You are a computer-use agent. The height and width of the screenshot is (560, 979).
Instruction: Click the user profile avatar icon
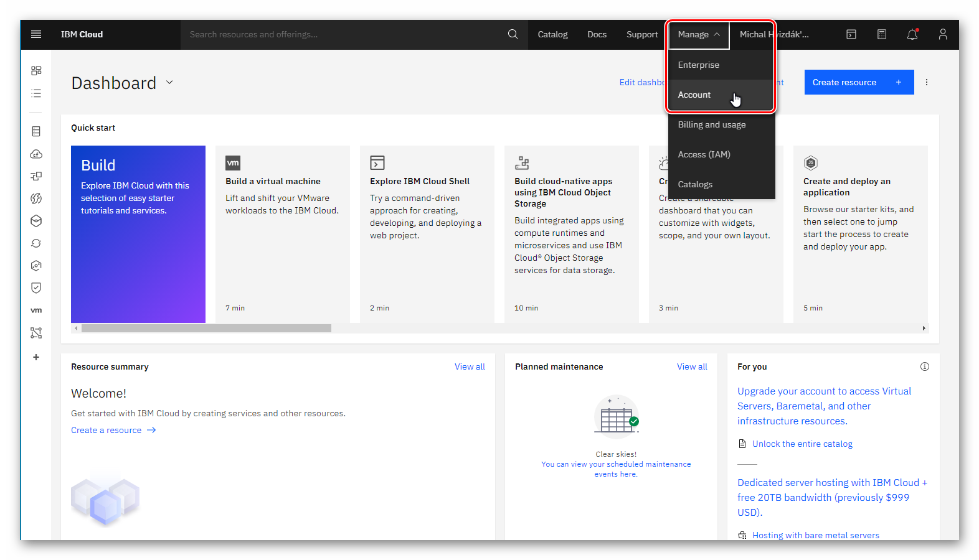[x=943, y=34]
